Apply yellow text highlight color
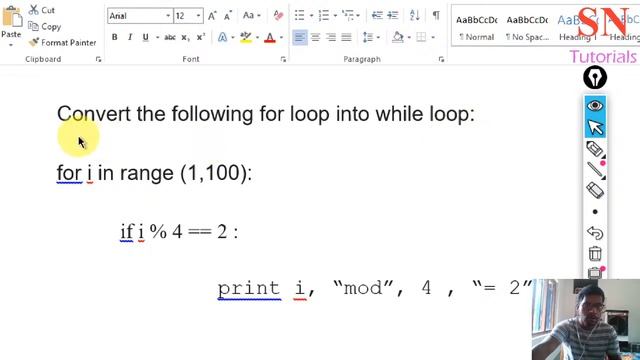Screen dimensions: 640x360 246,37
